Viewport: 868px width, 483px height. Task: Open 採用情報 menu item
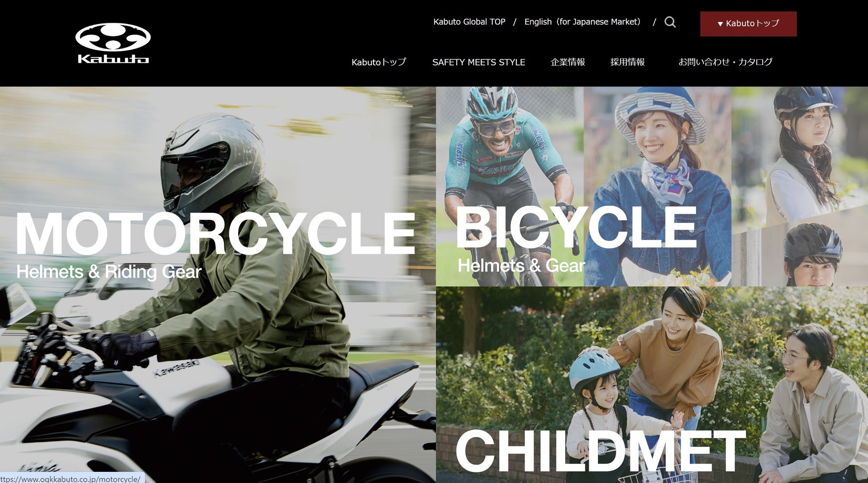[627, 62]
